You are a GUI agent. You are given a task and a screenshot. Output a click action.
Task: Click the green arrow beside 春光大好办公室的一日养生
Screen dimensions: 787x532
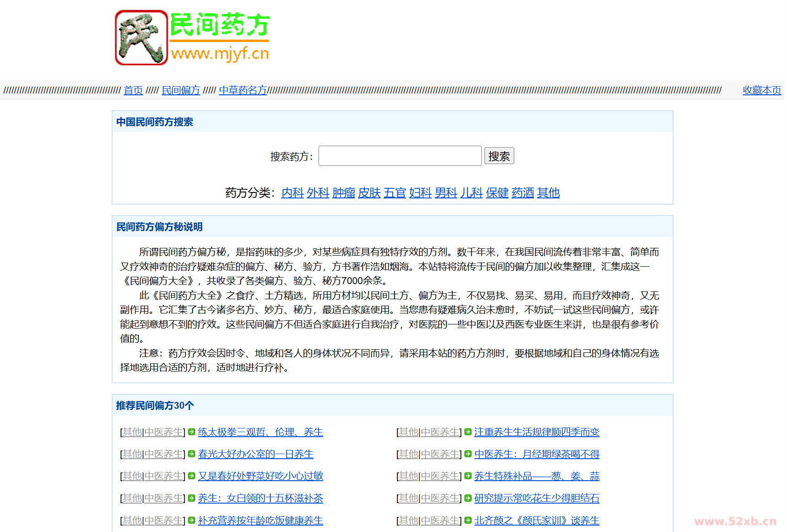pyautogui.click(x=191, y=454)
